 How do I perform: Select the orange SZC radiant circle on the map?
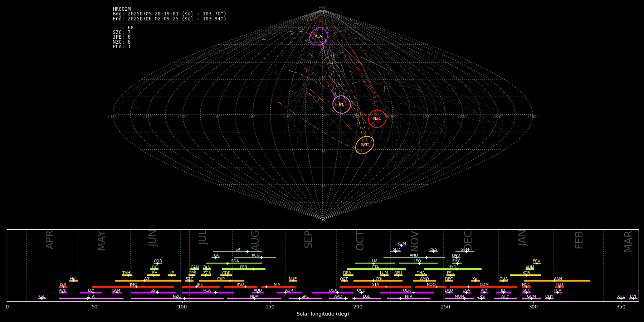[x=365, y=145]
